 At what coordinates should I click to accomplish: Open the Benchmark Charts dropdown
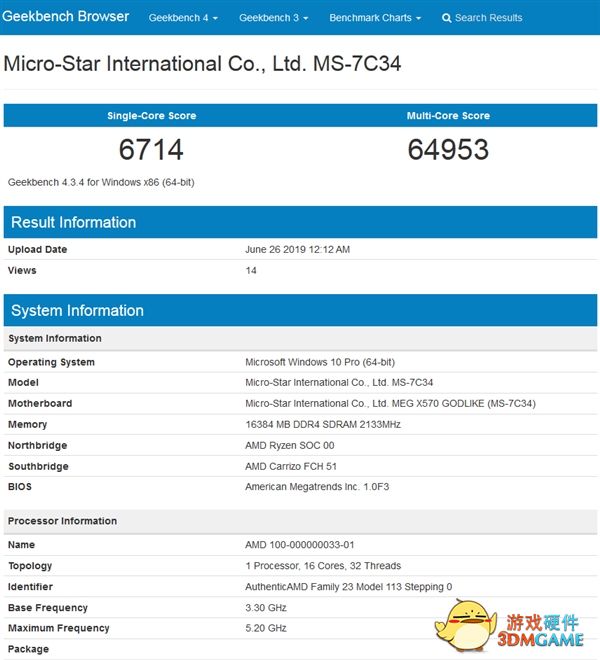click(375, 18)
